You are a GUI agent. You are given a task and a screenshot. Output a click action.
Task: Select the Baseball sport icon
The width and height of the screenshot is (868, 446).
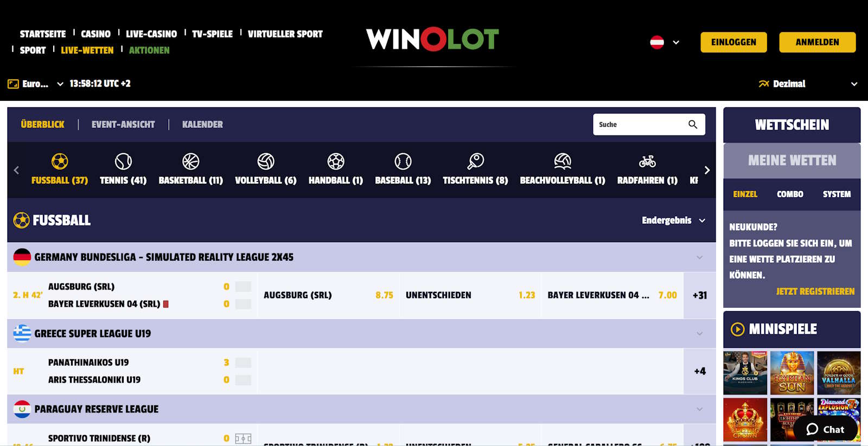[403, 161]
